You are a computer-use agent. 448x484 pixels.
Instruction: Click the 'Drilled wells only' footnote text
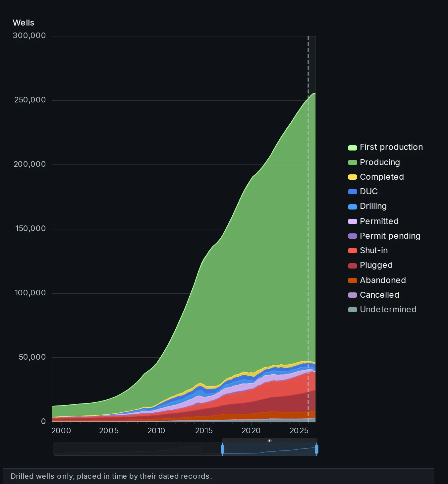point(111,476)
